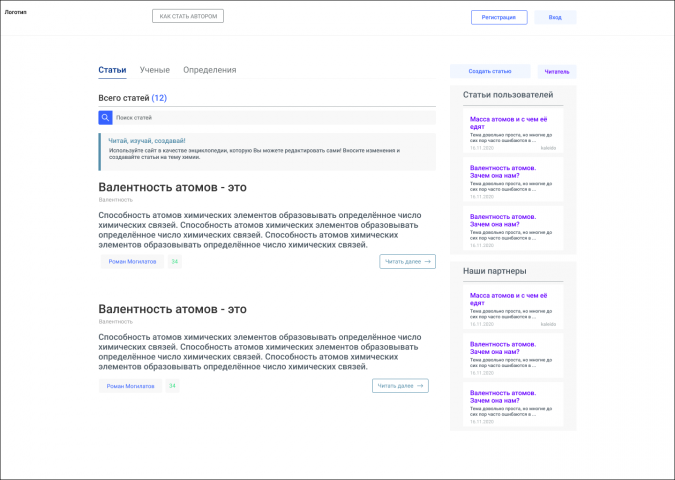675x480 pixels.
Task: Click the green 34 counter on first article
Action: pos(175,261)
